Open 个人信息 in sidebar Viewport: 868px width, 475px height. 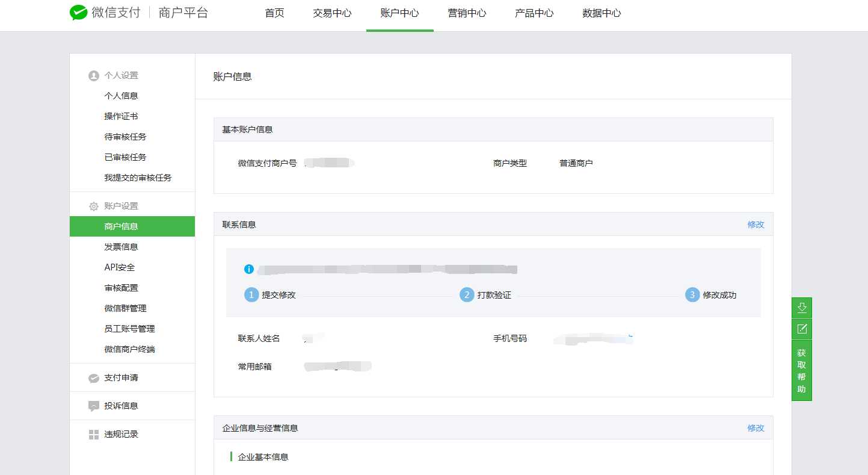click(x=121, y=96)
